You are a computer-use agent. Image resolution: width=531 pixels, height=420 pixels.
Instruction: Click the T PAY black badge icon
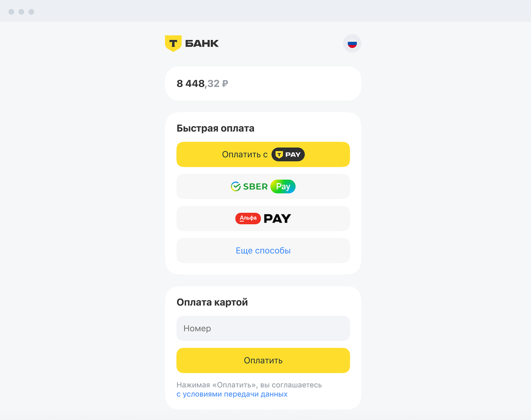[288, 155]
